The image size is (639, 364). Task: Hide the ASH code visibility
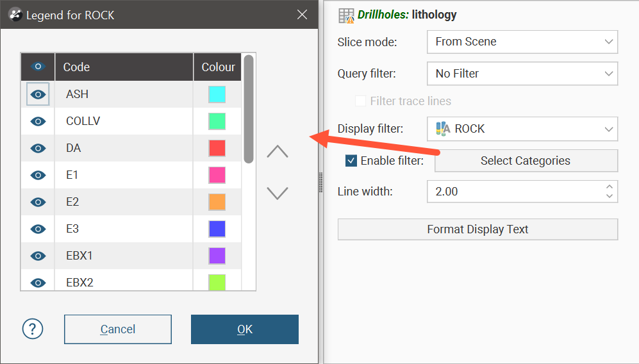(x=38, y=94)
